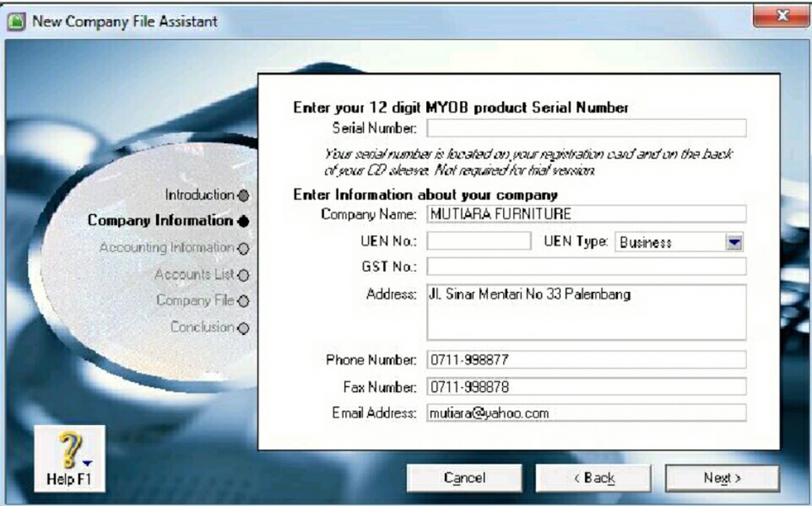Click the Cancel button
This screenshot has height=506, width=812.
pos(464,478)
